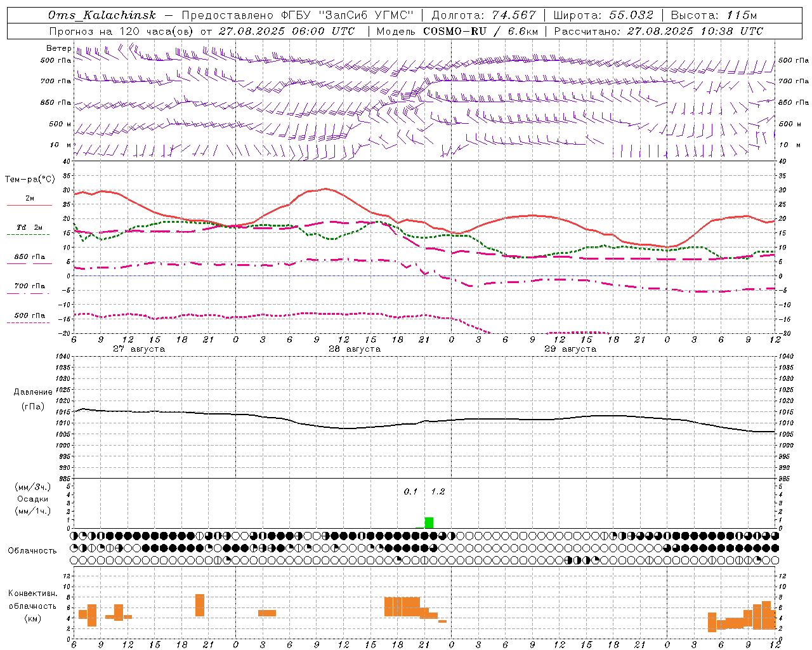Select the 27 августа date label
The image size is (812, 650).
[x=139, y=349]
